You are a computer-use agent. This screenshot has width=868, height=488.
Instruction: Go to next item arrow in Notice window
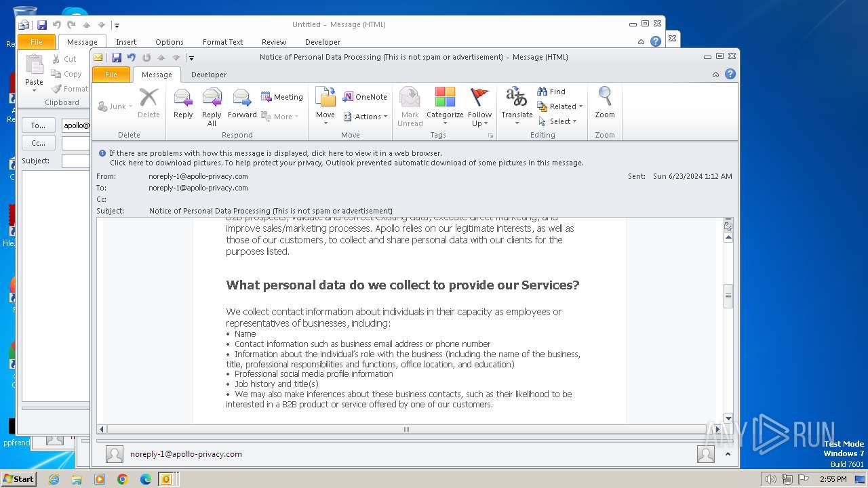[x=175, y=58]
